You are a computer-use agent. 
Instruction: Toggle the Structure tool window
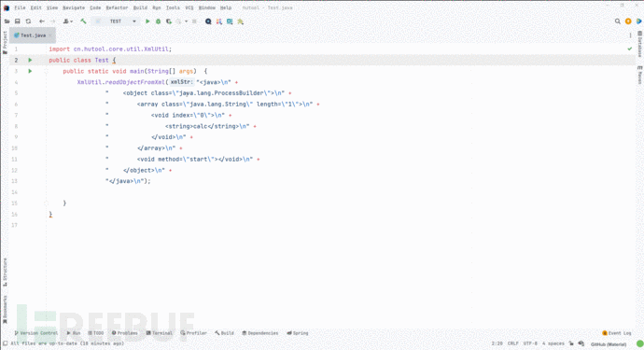[x=5, y=272]
